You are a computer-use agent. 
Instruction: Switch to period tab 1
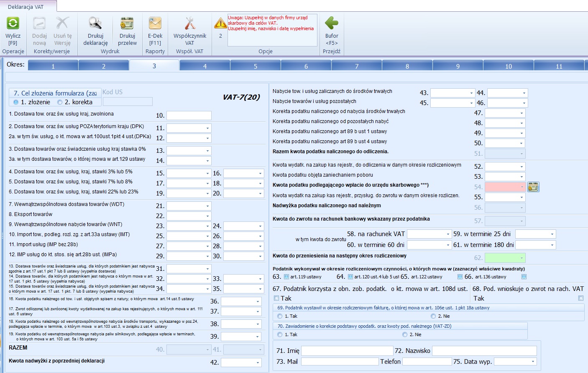tap(53, 66)
